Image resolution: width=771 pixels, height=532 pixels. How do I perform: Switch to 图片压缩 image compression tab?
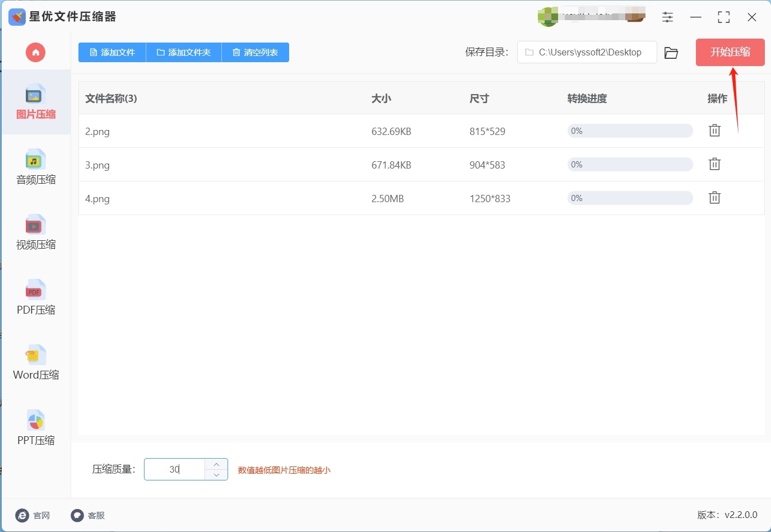pos(36,102)
